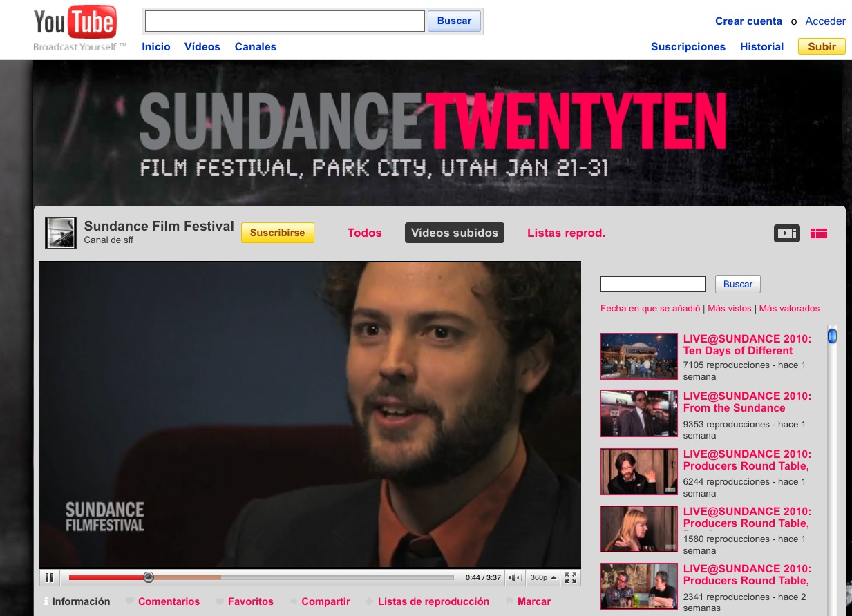852x616 pixels.
Task: Click the seek bar playhead knob
Action: (148, 577)
